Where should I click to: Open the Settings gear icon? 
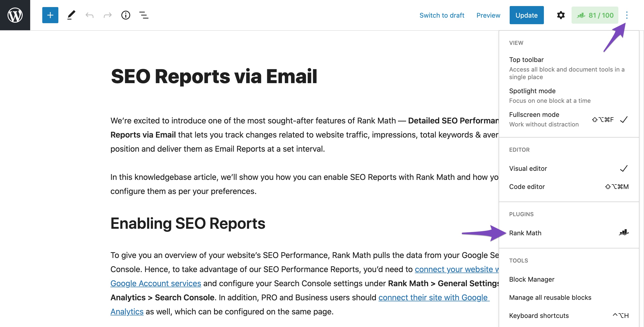click(x=561, y=15)
